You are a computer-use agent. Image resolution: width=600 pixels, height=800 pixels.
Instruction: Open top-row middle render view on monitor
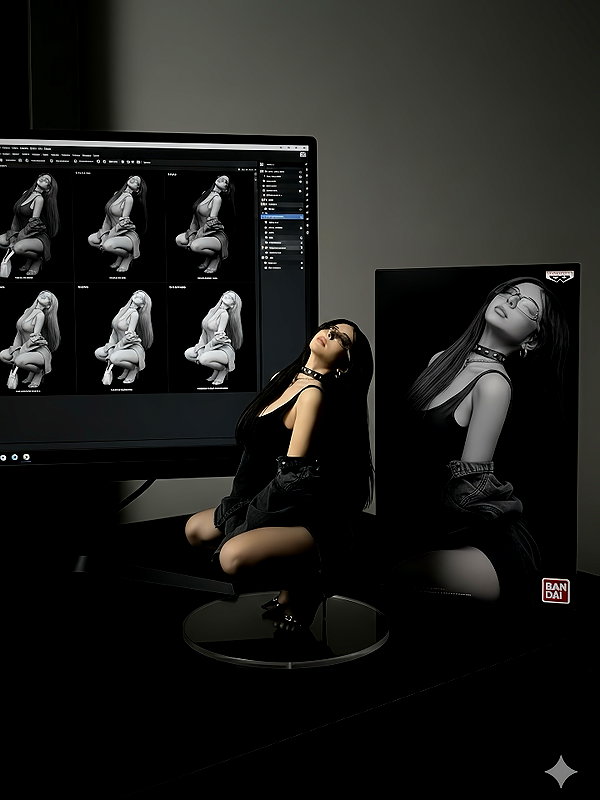click(x=120, y=226)
